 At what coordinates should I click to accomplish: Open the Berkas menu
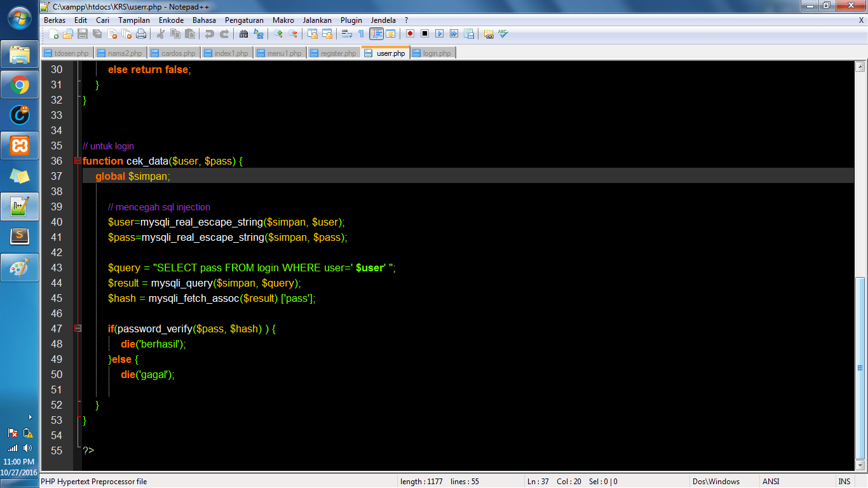point(55,20)
